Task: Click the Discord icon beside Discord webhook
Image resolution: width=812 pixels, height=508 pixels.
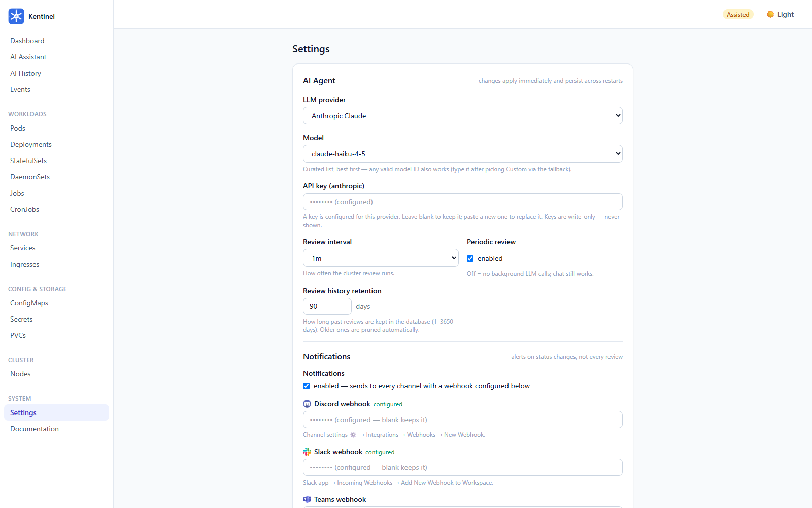Action: click(x=307, y=404)
